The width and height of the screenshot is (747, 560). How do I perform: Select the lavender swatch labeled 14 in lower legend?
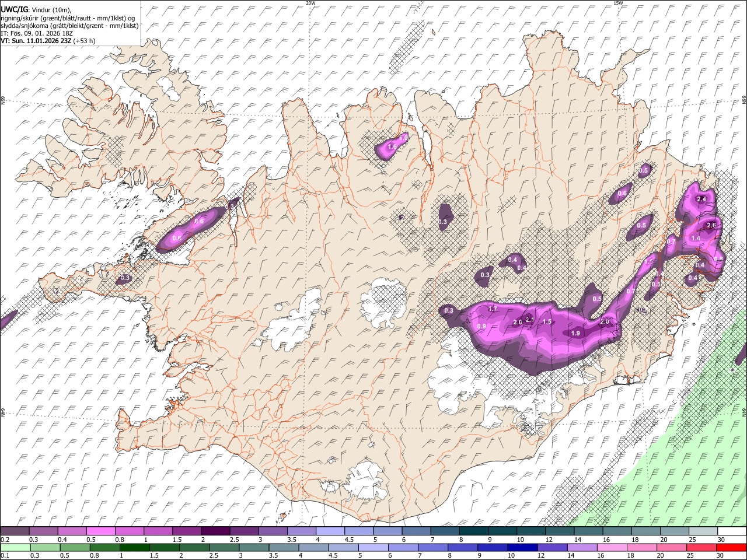[x=581, y=548]
